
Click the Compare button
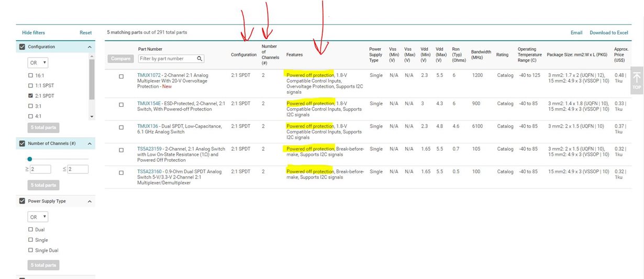click(x=120, y=59)
